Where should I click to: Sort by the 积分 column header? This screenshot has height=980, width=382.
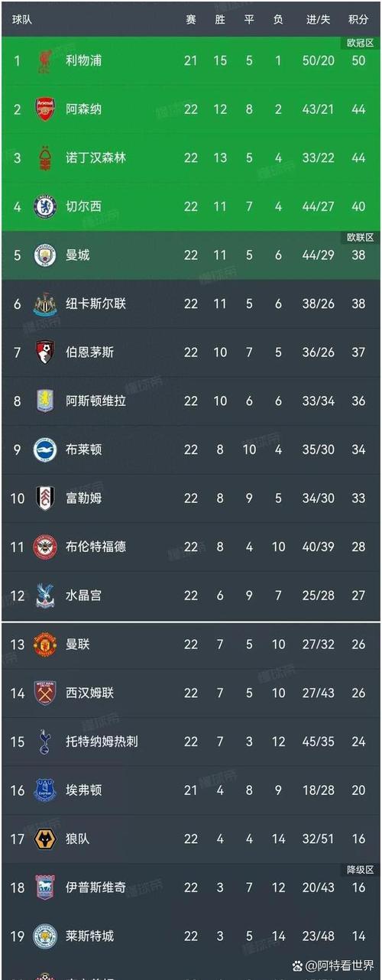point(358,20)
